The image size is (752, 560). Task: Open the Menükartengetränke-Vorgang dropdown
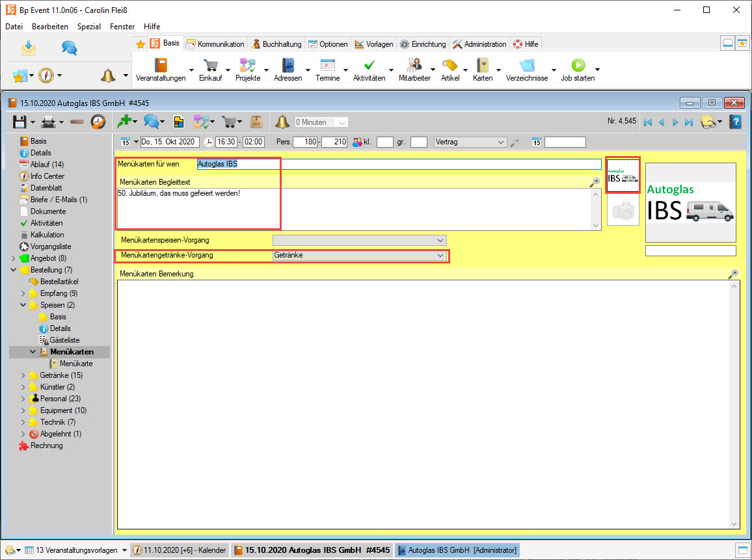click(x=440, y=256)
